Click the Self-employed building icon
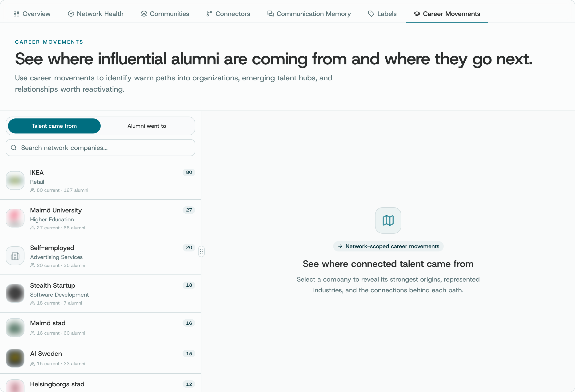Viewport: 575px width, 392px height. (15, 256)
